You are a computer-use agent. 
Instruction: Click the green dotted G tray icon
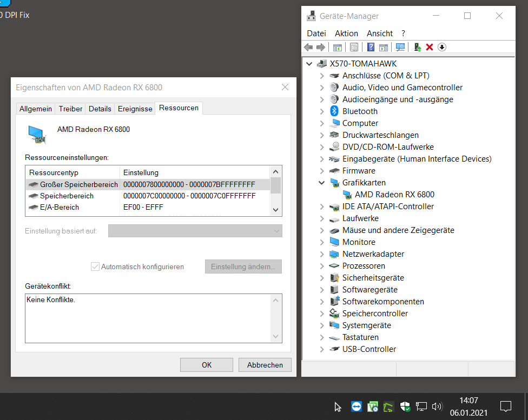pos(388,407)
